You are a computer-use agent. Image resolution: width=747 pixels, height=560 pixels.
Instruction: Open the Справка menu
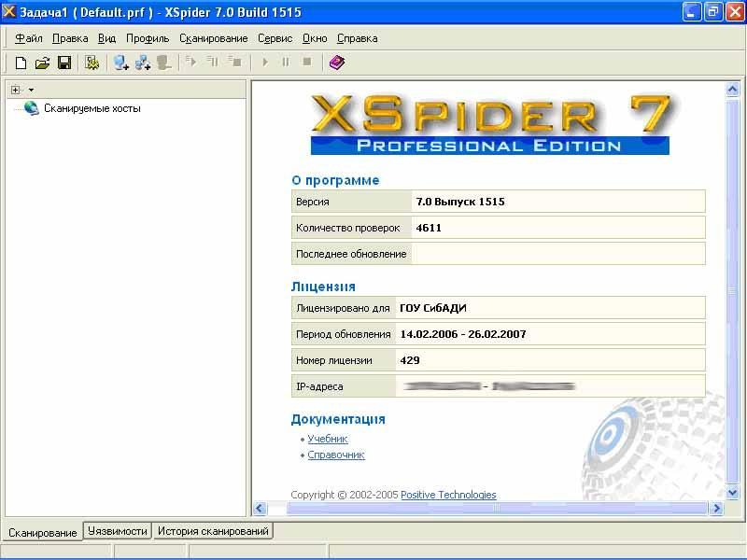(358, 38)
